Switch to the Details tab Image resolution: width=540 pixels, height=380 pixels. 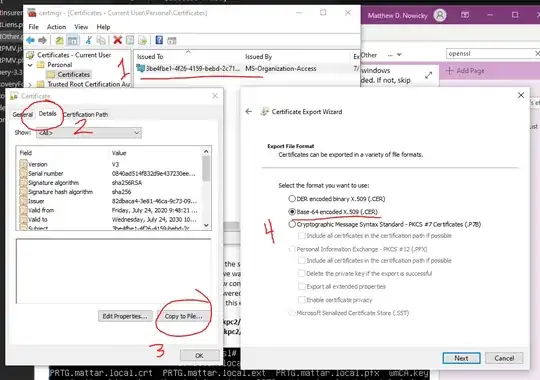click(48, 114)
